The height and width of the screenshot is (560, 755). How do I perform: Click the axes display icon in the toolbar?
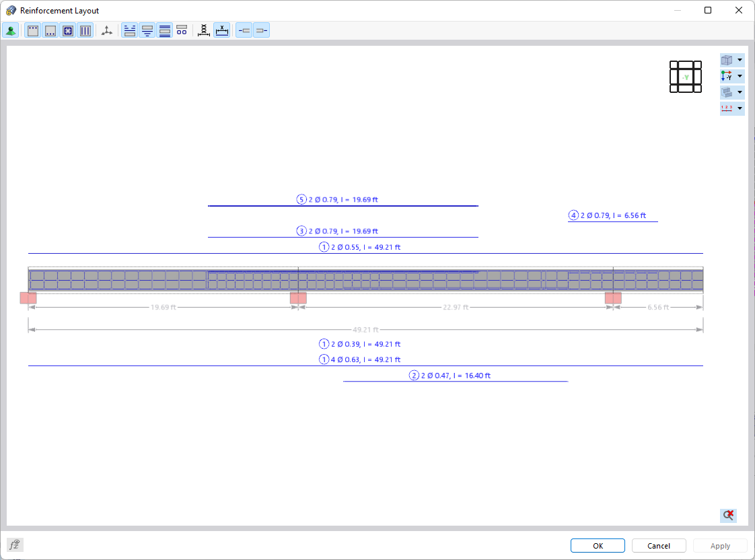coord(106,30)
